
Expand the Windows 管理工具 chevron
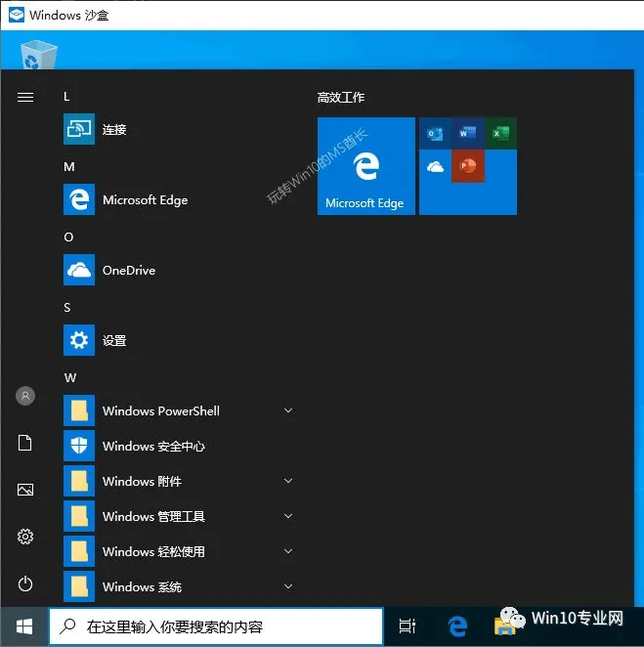288,516
